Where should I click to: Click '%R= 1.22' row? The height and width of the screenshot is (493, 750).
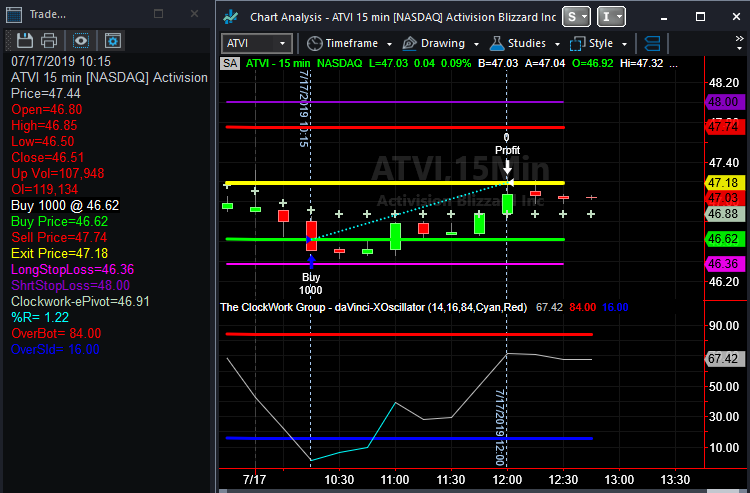(40, 317)
